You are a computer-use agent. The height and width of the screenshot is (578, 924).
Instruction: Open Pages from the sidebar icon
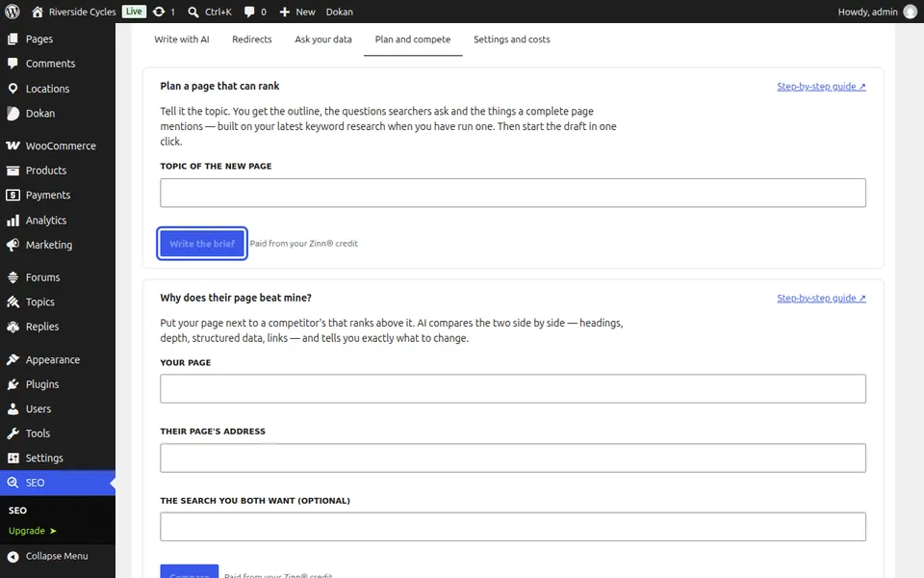coord(13,39)
